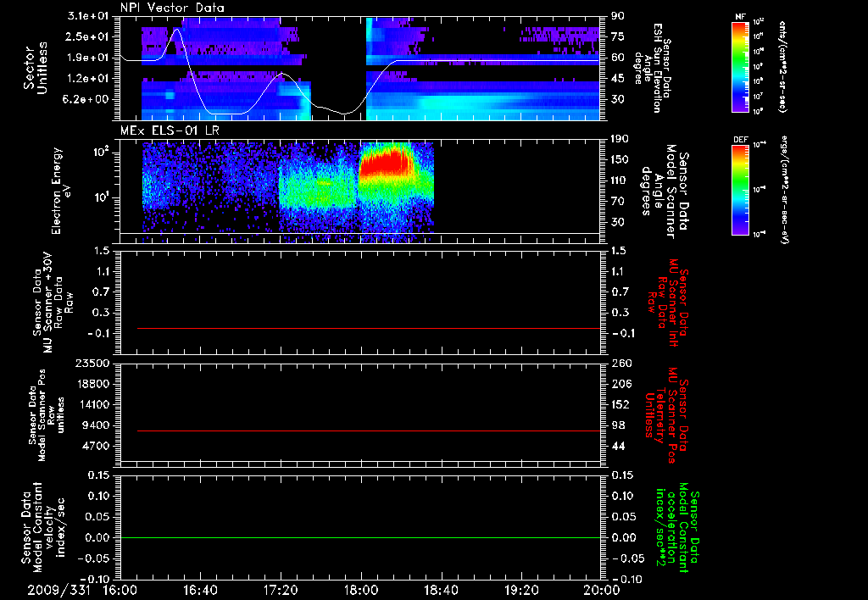Click the red scanner position trace near 9400
This screenshot has width=868, height=600.
tap(369, 431)
